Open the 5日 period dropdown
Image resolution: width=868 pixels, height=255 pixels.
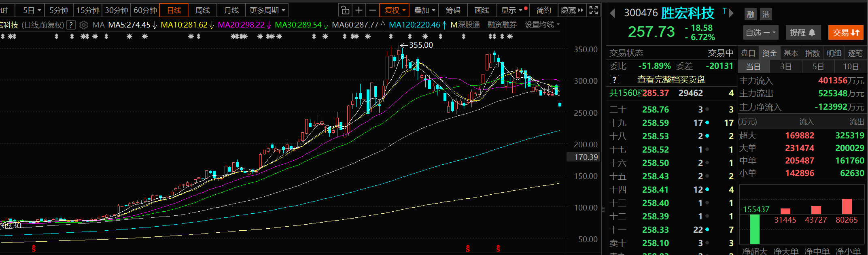[x=32, y=10]
